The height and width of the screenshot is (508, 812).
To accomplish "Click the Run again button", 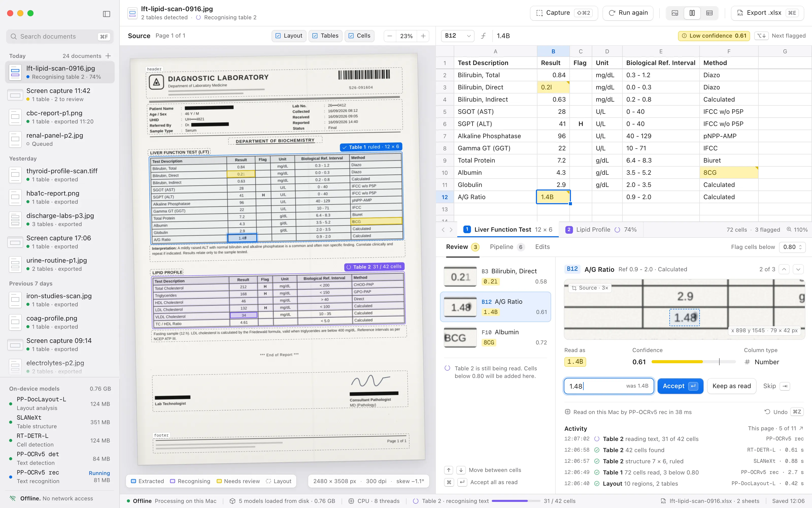I will (628, 13).
